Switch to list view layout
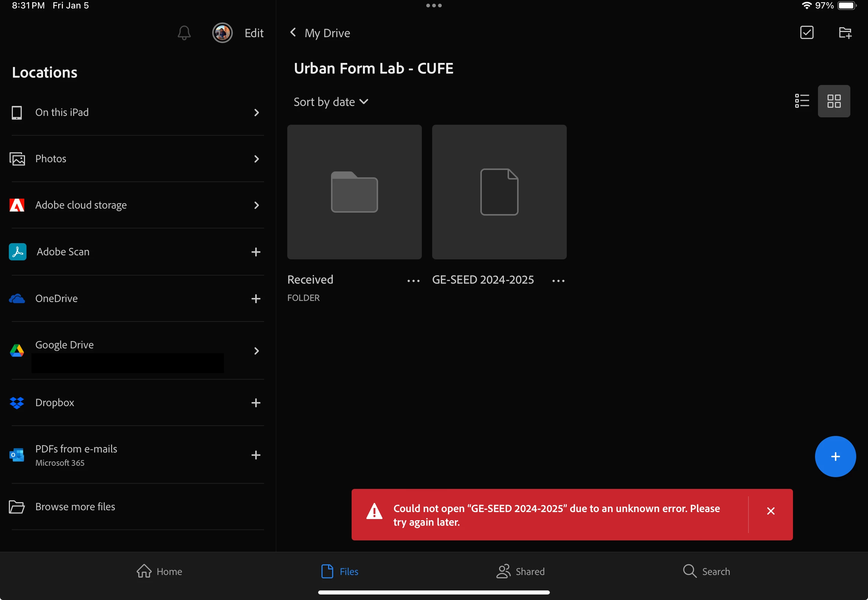The width and height of the screenshot is (868, 600). coord(801,101)
